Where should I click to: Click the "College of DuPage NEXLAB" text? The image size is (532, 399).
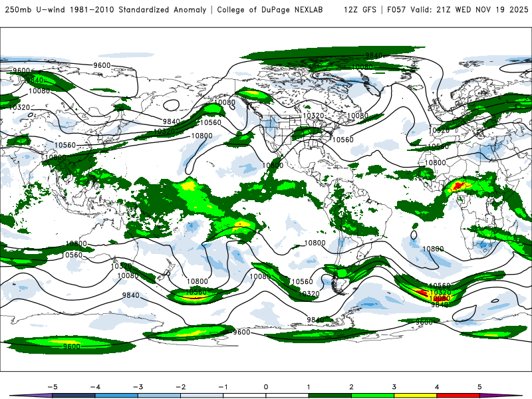[270, 10]
